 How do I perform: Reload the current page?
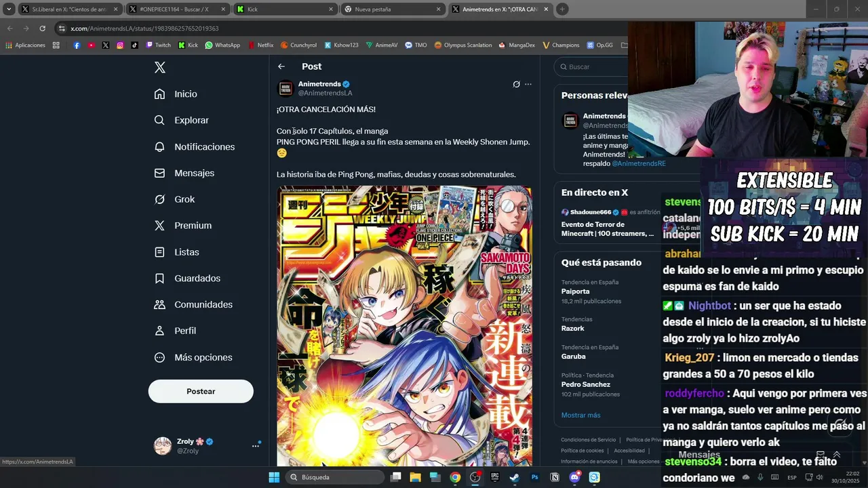coord(42,28)
